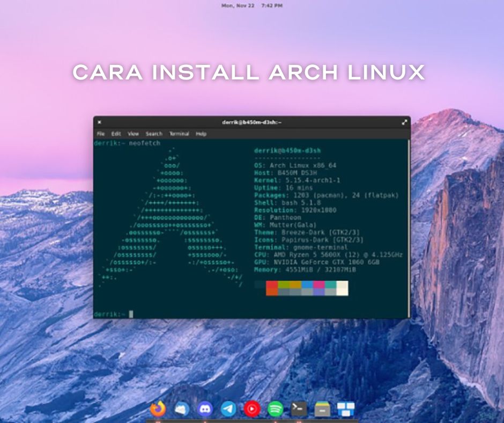The width and height of the screenshot is (504, 423).
Task: Click the blue color block in neofetch
Action: [307, 285]
